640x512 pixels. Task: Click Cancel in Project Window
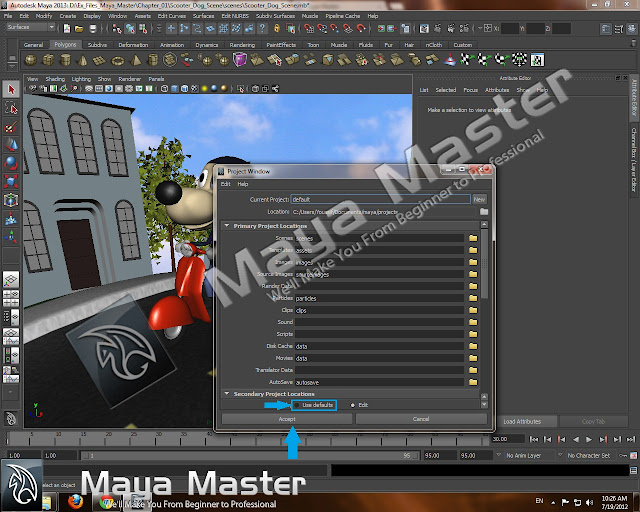[x=421, y=419]
